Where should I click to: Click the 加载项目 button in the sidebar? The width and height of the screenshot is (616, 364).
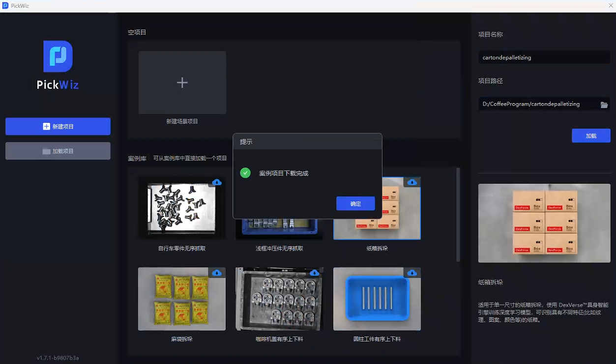tap(58, 151)
